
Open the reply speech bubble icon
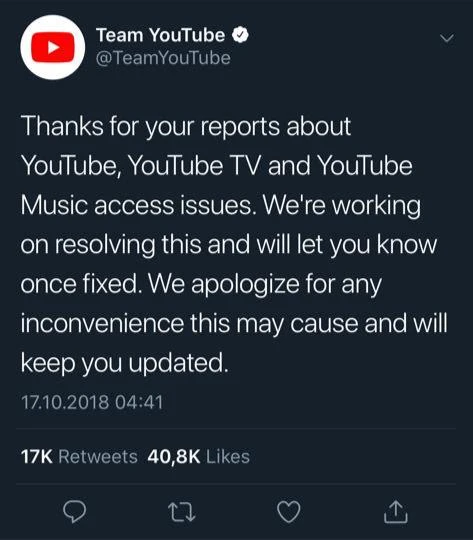[75, 512]
